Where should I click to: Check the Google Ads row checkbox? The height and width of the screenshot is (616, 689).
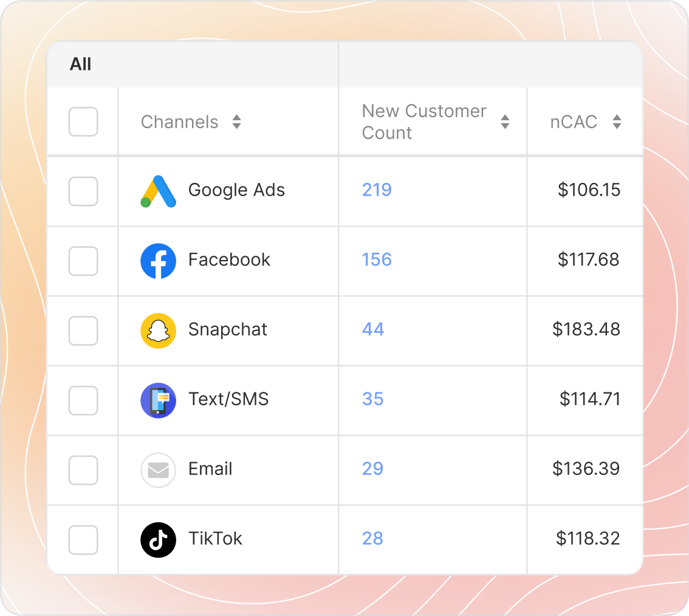[x=83, y=191]
